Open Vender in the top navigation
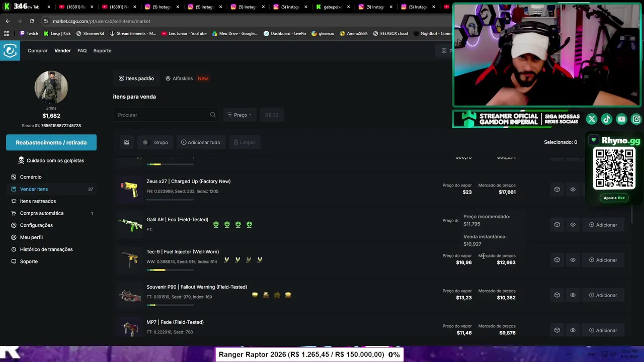 point(62,51)
